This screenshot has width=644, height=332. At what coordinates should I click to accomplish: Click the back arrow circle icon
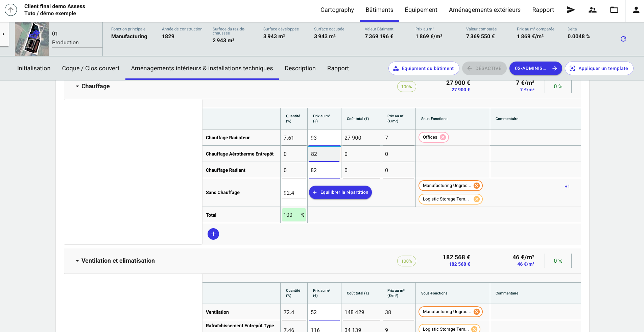pyautogui.click(x=11, y=10)
